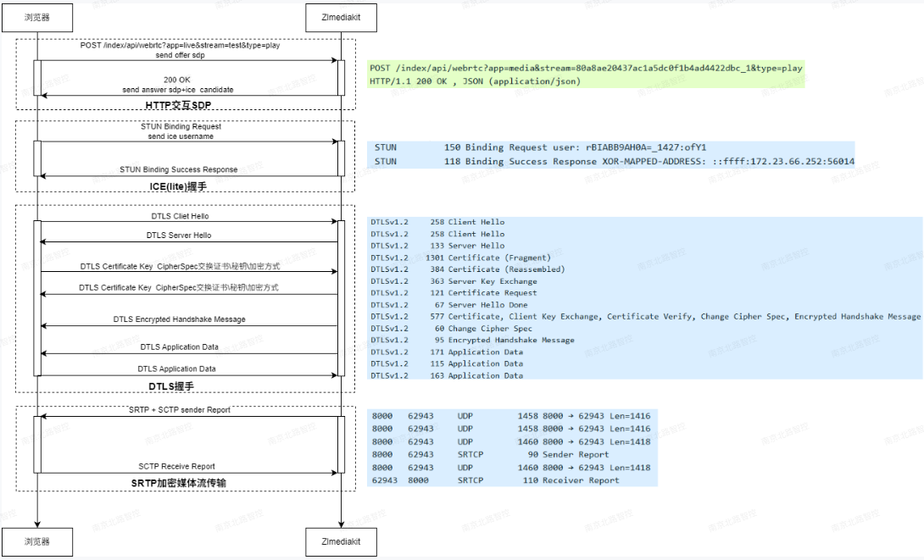Viewport: 924px width, 560px height.
Task: Click the 'send ice username' text
Action: tap(181, 136)
